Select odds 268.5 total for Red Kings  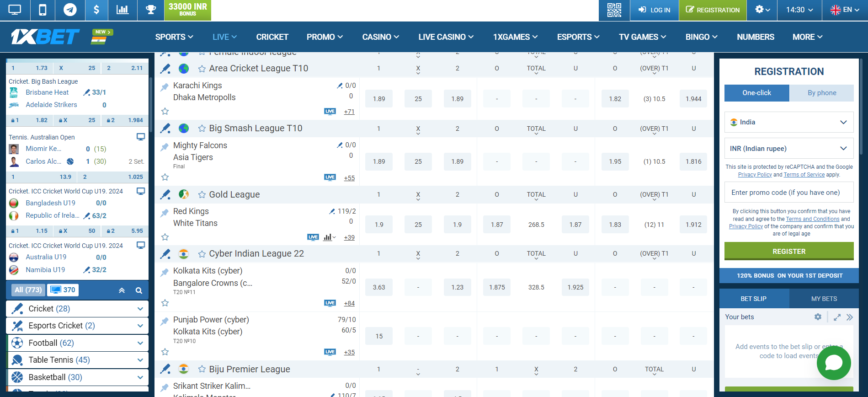536,225
